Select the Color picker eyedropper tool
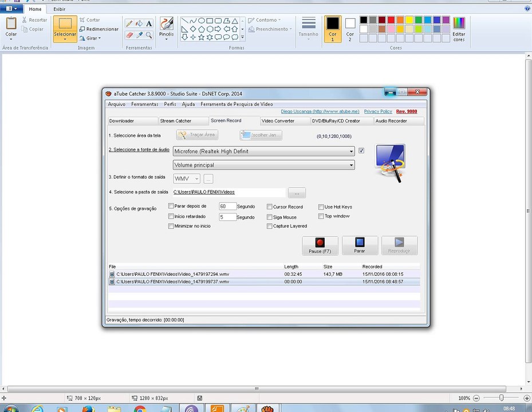This screenshot has width=532, height=412. coord(139,35)
